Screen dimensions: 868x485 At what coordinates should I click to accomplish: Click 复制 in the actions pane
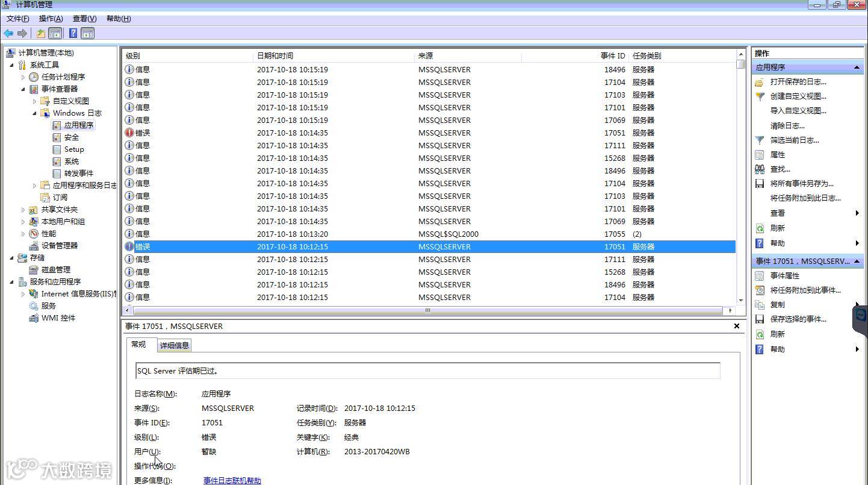pos(778,305)
